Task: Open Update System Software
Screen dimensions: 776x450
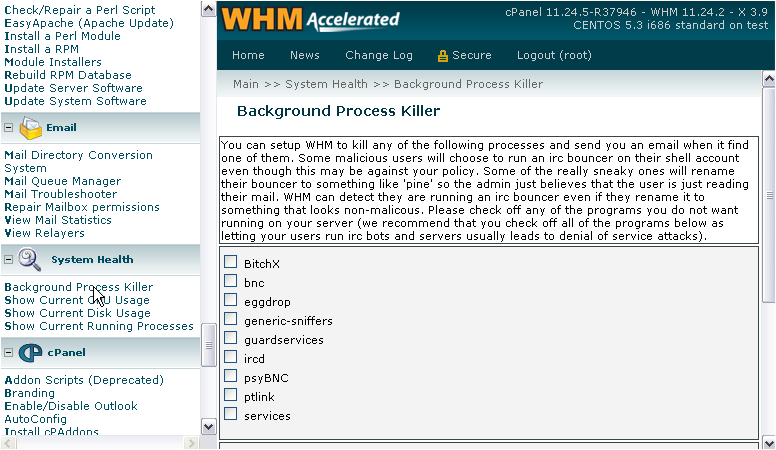Action: point(75,101)
